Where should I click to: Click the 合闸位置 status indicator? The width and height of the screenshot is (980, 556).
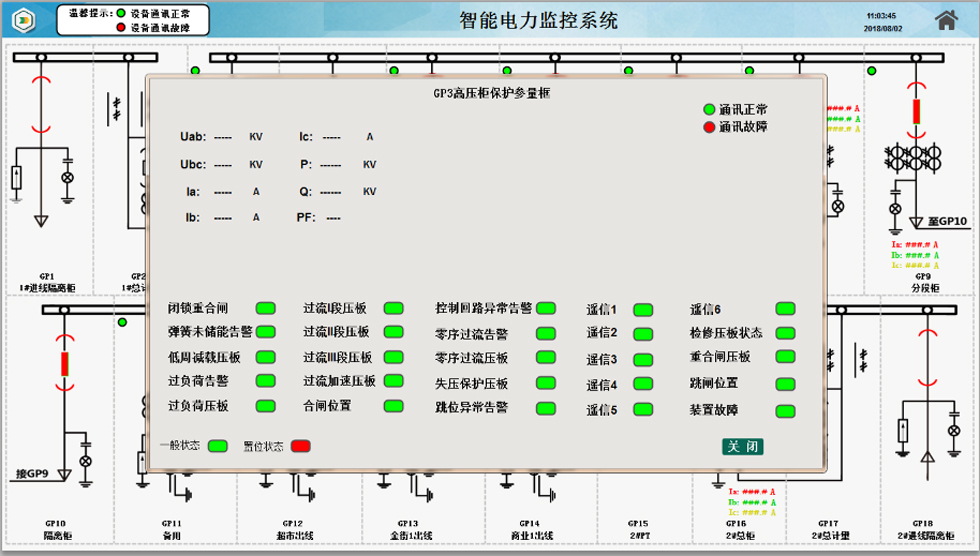click(x=394, y=406)
